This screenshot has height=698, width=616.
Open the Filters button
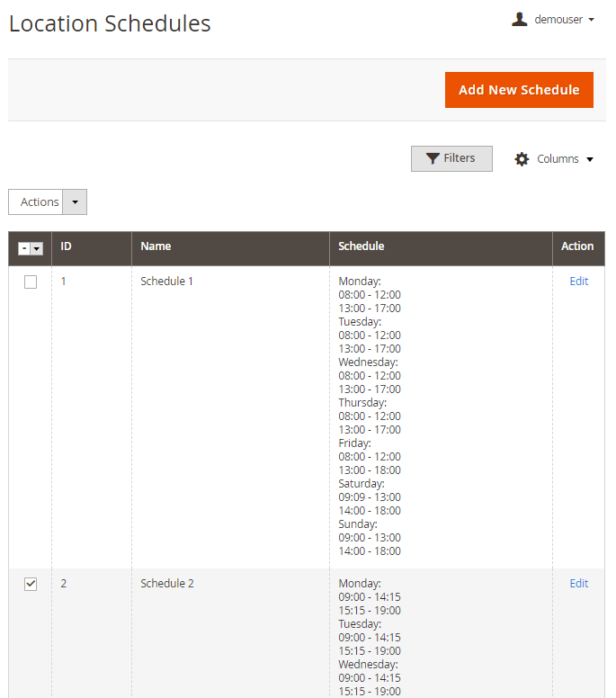[x=451, y=158]
